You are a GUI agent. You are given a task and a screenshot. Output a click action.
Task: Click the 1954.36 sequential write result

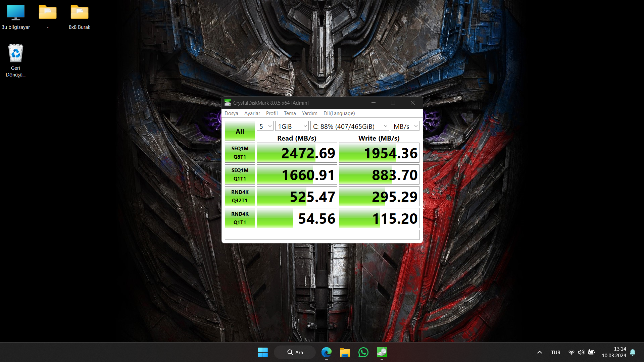(x=379, y=153)
